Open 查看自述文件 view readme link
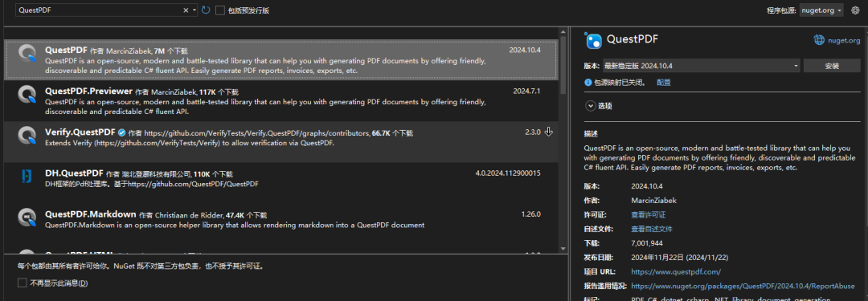868x301 pixels. pyautogui.click(x=652, y=229)
